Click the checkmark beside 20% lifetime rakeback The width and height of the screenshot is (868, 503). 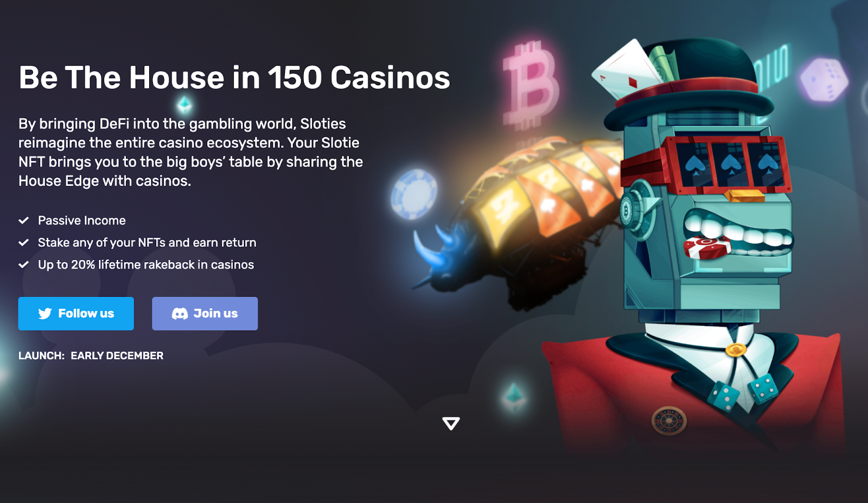point(23,265)
